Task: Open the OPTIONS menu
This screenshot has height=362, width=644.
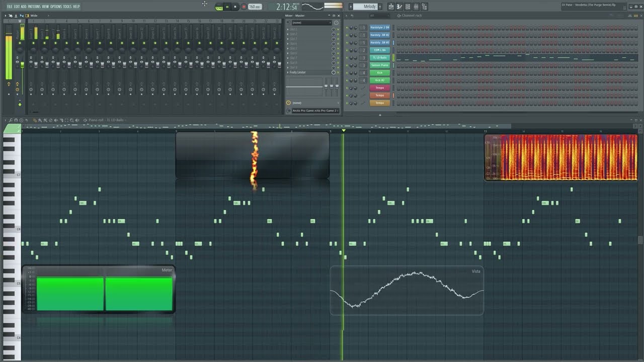Action: pos(56,7)
